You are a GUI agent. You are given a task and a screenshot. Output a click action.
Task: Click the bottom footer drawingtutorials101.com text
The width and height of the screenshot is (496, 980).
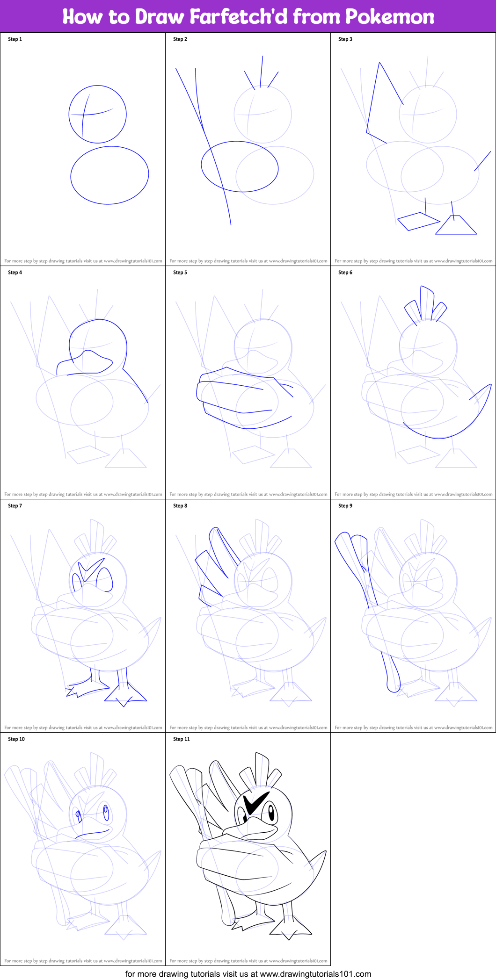click(248, 974)
